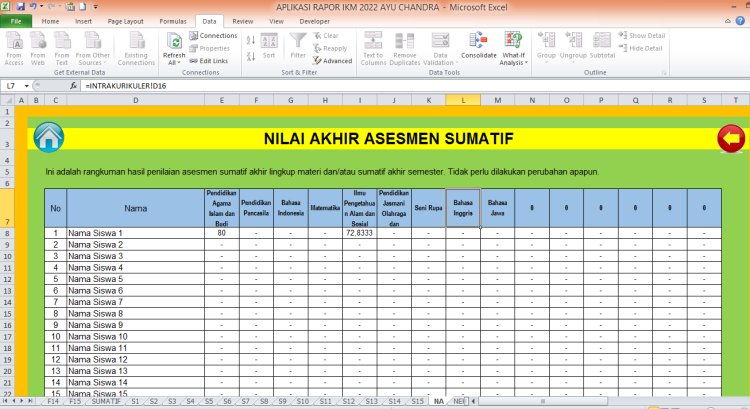Open Existing Connections
750x409 pixels.
click(x=136, y=48)
